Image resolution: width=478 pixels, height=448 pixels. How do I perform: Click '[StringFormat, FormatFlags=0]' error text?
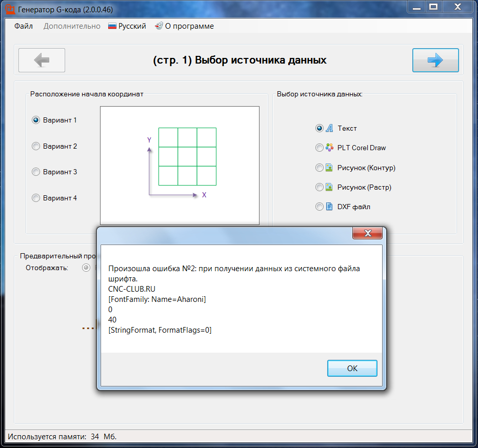tap(160, 330)
